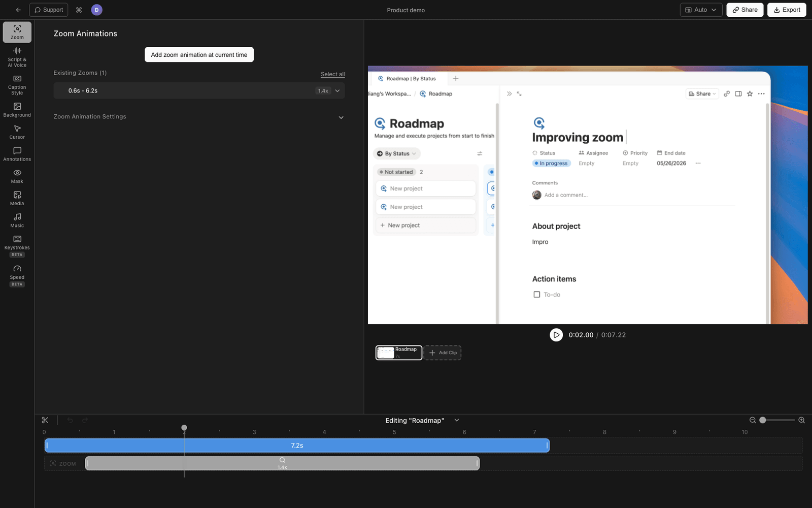Click the To-do checkbox in preview
Viewport: 812px width, 508px height.
pos(537,295)
